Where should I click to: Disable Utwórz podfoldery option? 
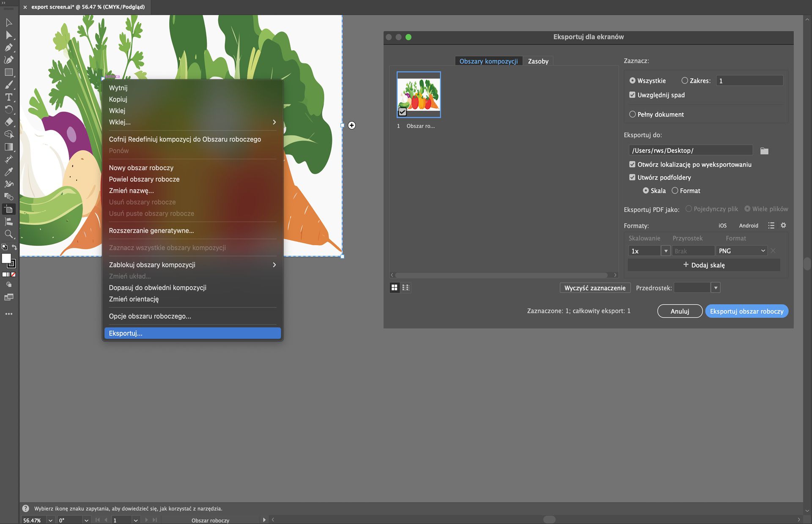click(633, 177)
